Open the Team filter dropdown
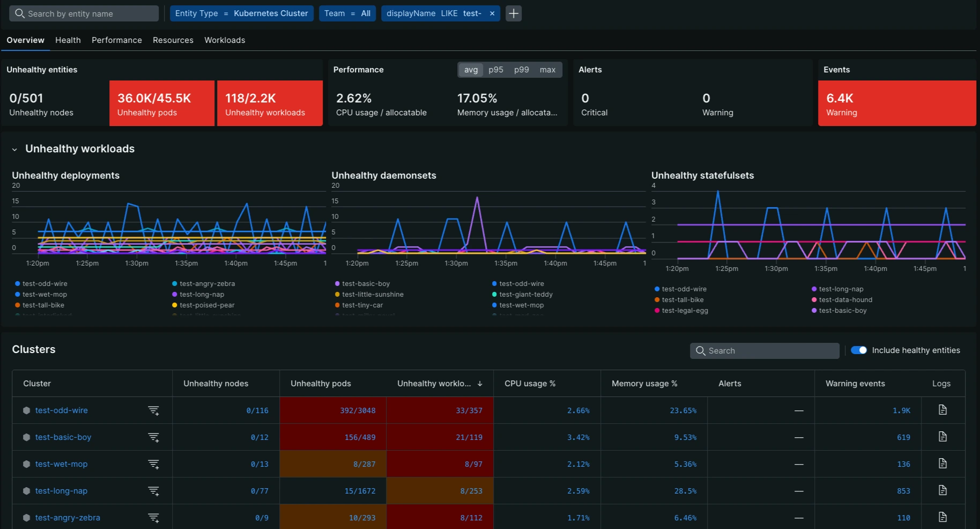Screen dimensions: 980x529 347,13
